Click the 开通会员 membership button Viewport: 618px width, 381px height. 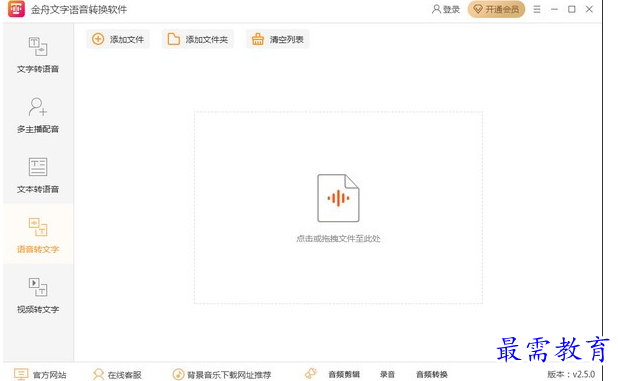pyautogui.click(x=496, y=9)
